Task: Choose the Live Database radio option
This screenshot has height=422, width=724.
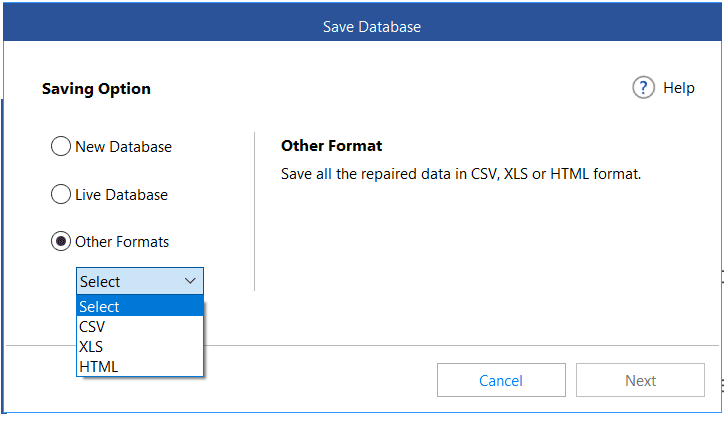Action: (x=61, y=194)
